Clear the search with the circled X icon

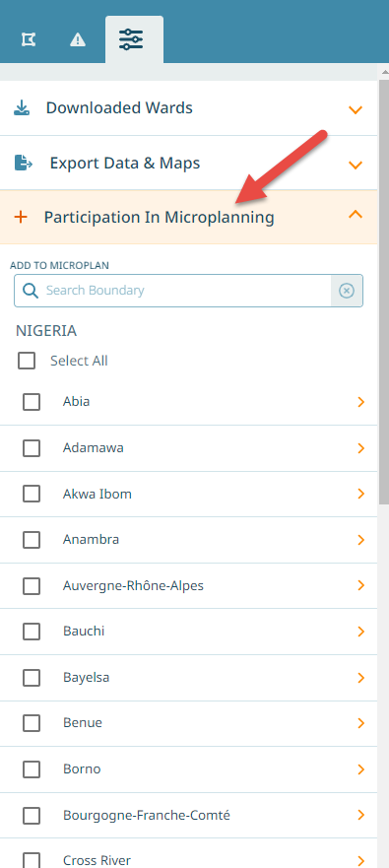(347, 291)
